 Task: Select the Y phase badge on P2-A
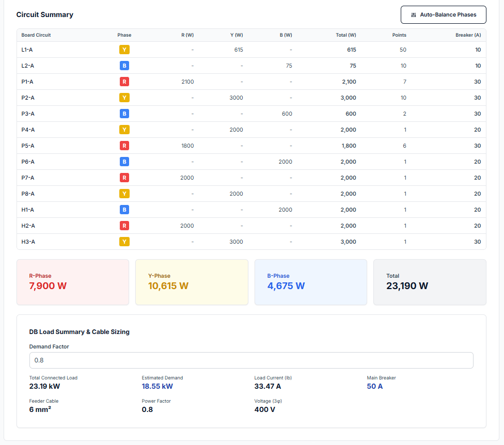[124, 98]
